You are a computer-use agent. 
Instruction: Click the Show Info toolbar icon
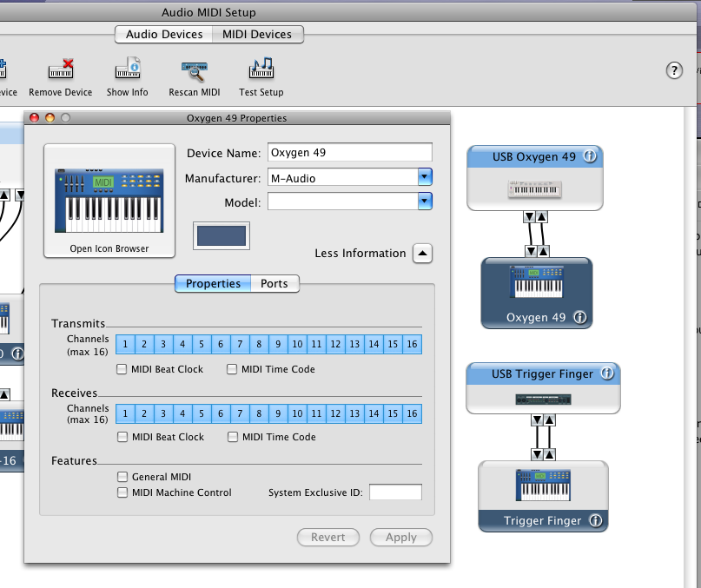point(128,68)
